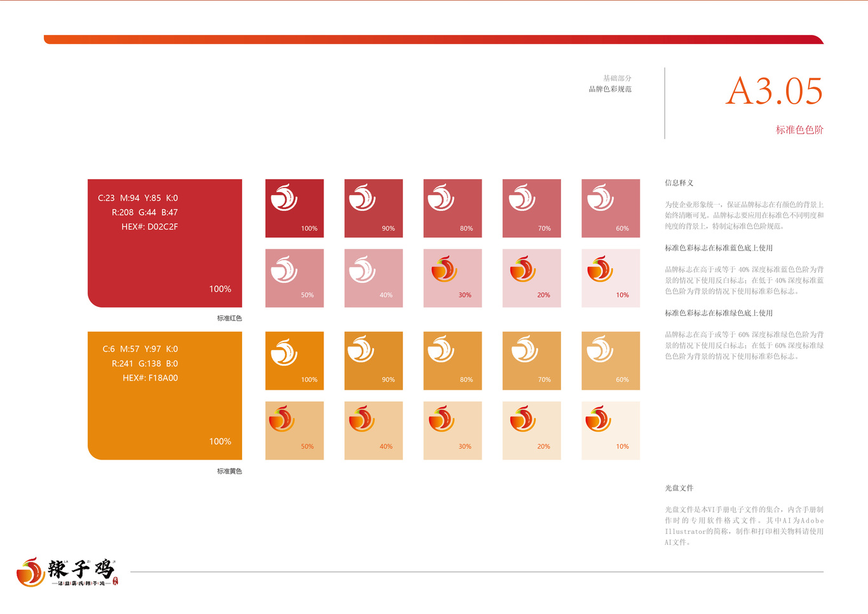Select the orange 50% tint tile

pyautogui.click(x=294, y=430)
